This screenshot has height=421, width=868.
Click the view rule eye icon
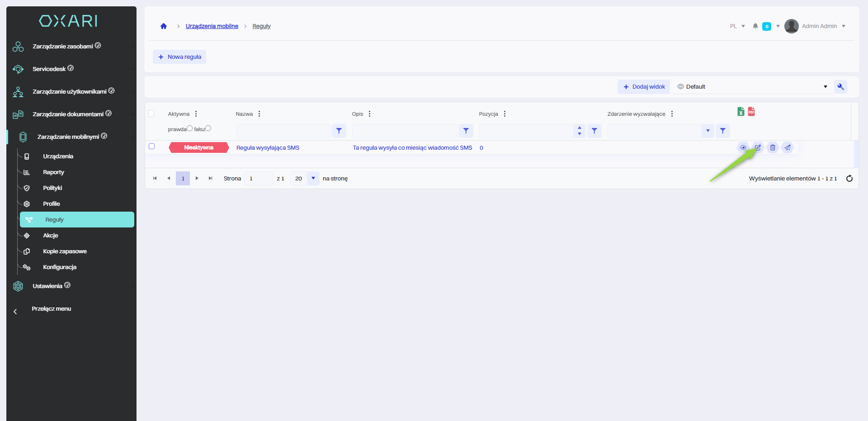[x=743, y=147]
